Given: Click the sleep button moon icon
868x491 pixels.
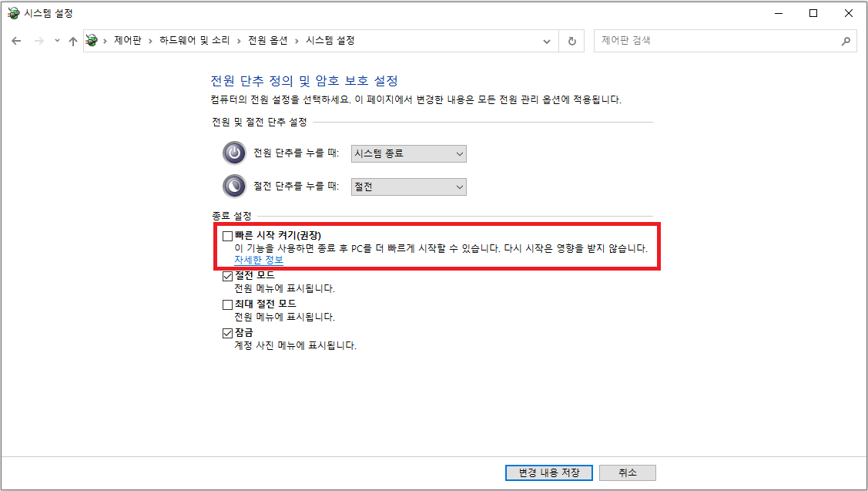Looking at the screenshot, I should click(234, 187).
